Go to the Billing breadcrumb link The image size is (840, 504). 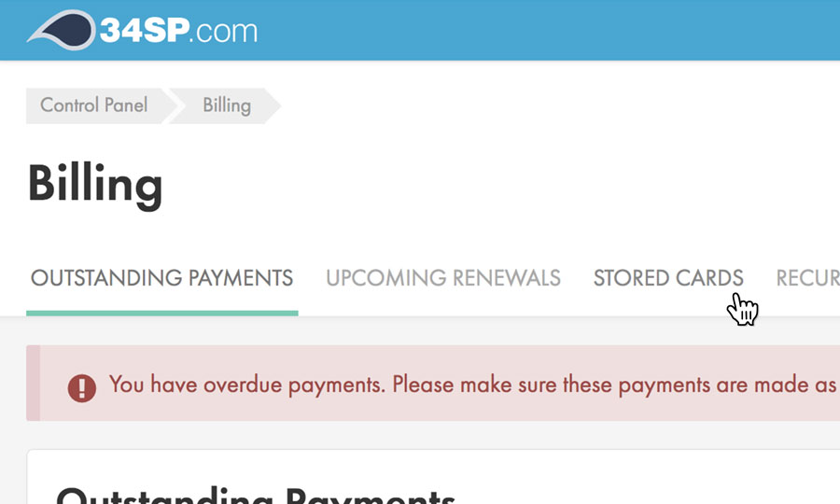[227, 105]
